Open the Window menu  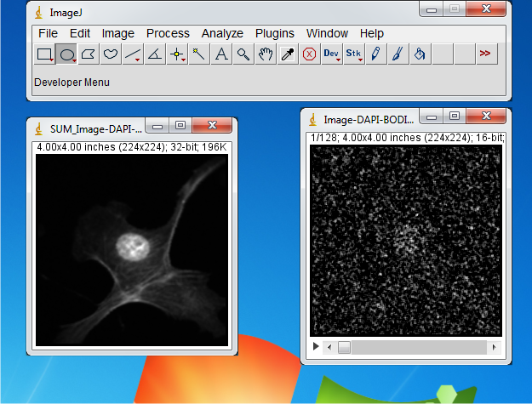[327, 33]
